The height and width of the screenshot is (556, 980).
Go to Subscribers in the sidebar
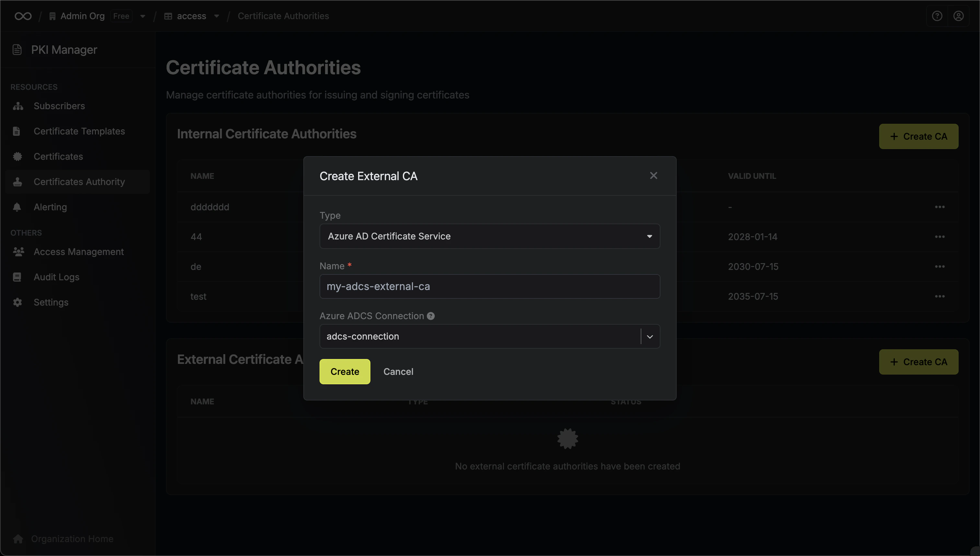pyautogui.click(x=77, y=106)
